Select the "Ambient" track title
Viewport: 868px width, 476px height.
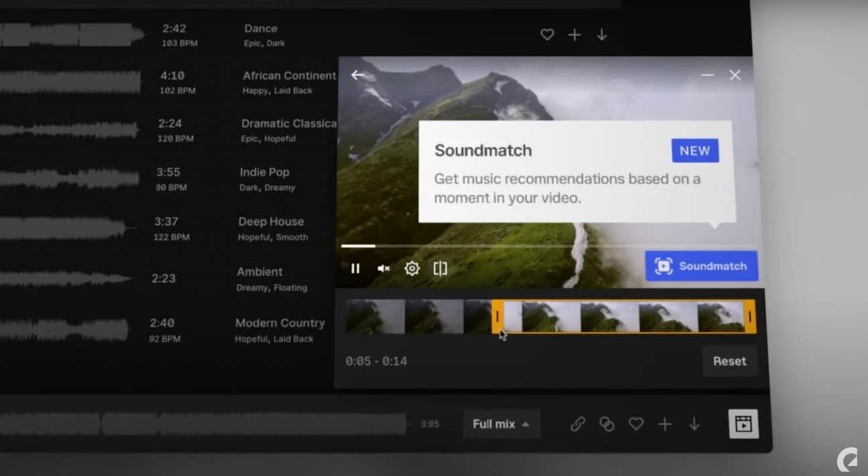259,272
